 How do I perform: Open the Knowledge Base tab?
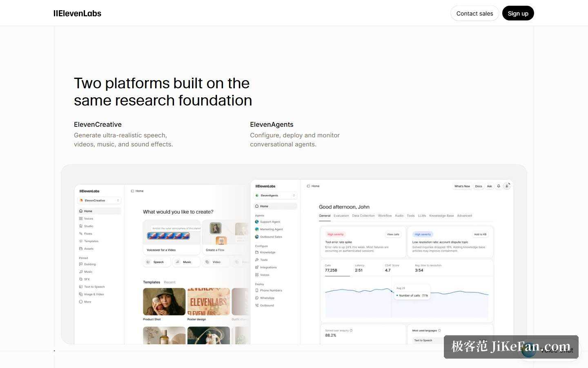click(441, 215)
